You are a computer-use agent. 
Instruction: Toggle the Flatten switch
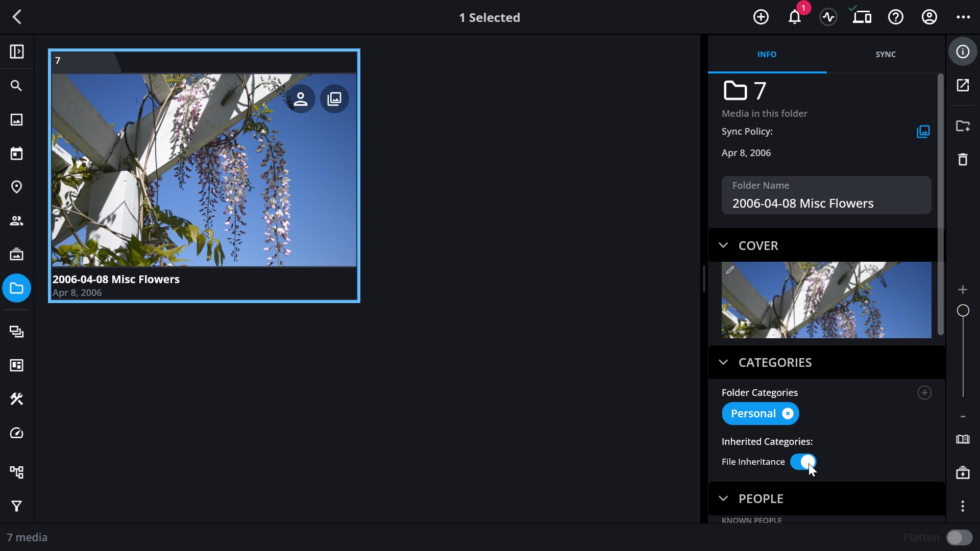[960, 537]
